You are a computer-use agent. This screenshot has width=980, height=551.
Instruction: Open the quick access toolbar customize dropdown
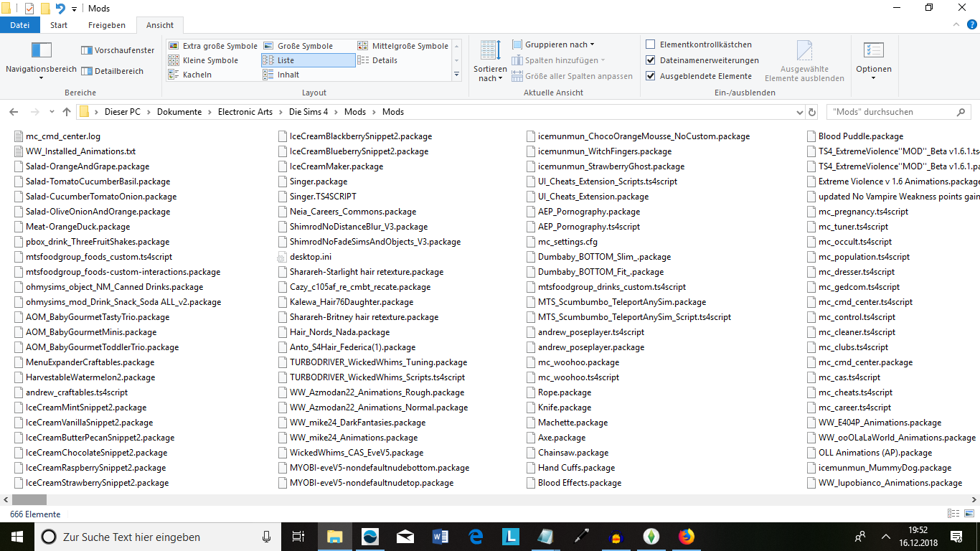tap(74, 9)
